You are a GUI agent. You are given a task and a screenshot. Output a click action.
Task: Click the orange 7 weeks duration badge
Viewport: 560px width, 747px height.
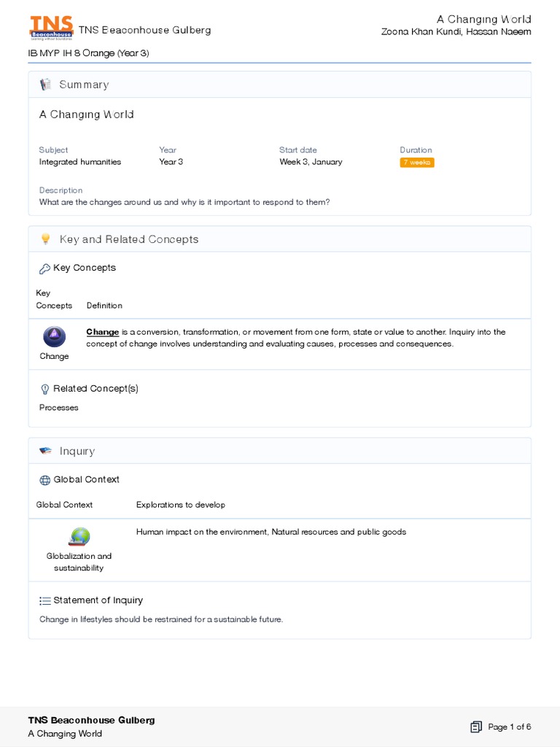click(x=416, y=162)
